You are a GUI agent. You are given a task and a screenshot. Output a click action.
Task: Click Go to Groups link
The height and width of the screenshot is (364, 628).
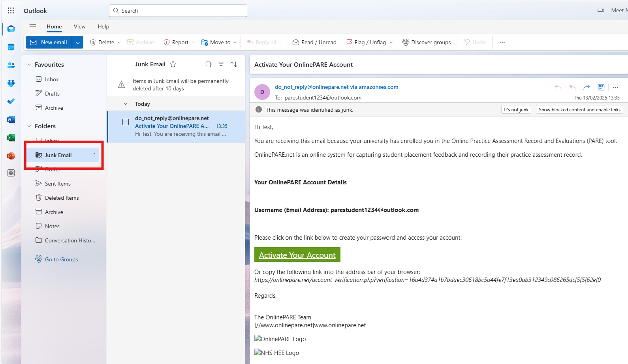click(x=56, y=259)
